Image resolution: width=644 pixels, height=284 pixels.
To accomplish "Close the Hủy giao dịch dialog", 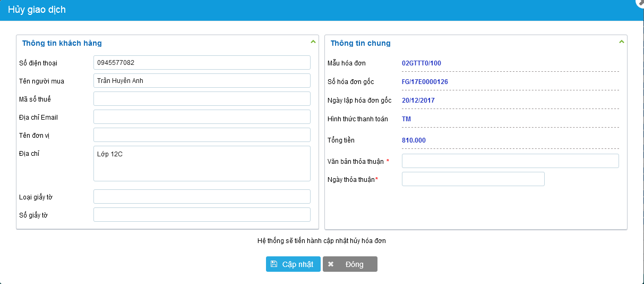I will [641, 2].
